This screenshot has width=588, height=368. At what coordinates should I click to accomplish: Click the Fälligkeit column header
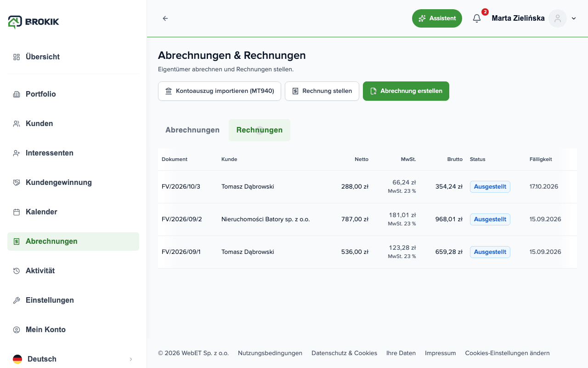(x=541, y=160)
